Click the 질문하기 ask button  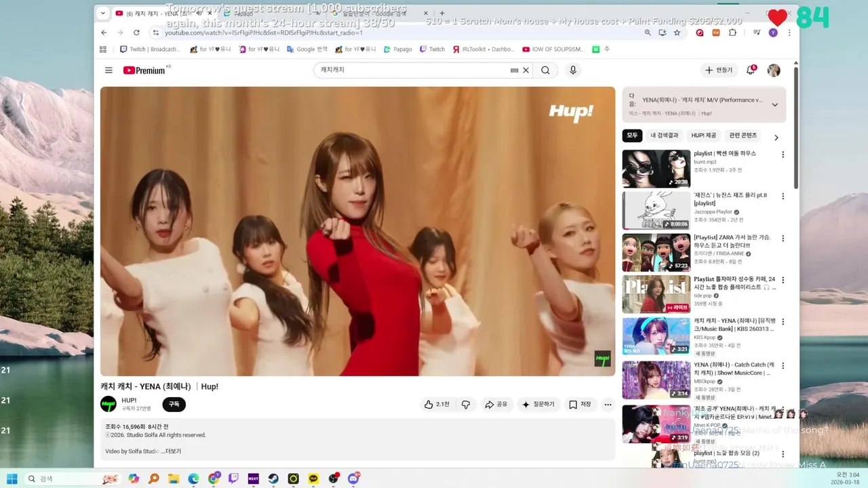tap(538, 405)
